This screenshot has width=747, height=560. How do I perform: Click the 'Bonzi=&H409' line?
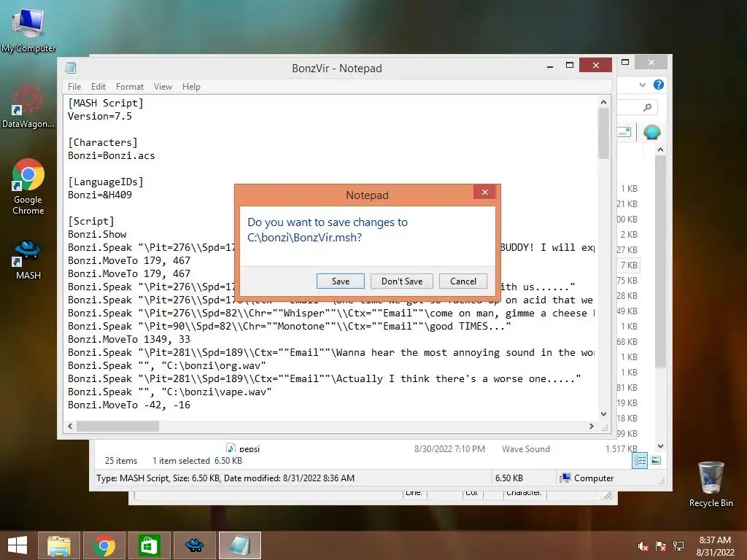tap(99, 195)
